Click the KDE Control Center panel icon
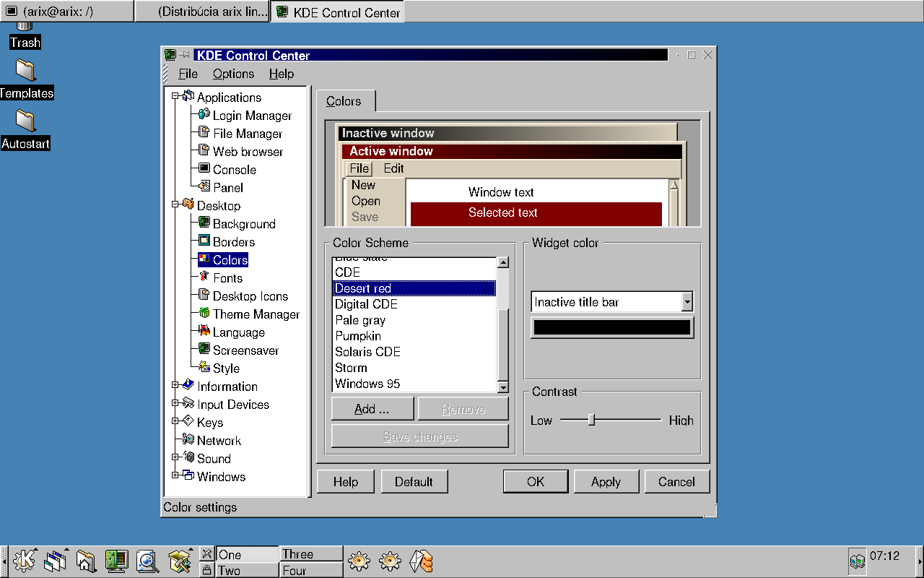This screenshot has width=924, height=578. (116, 560)
